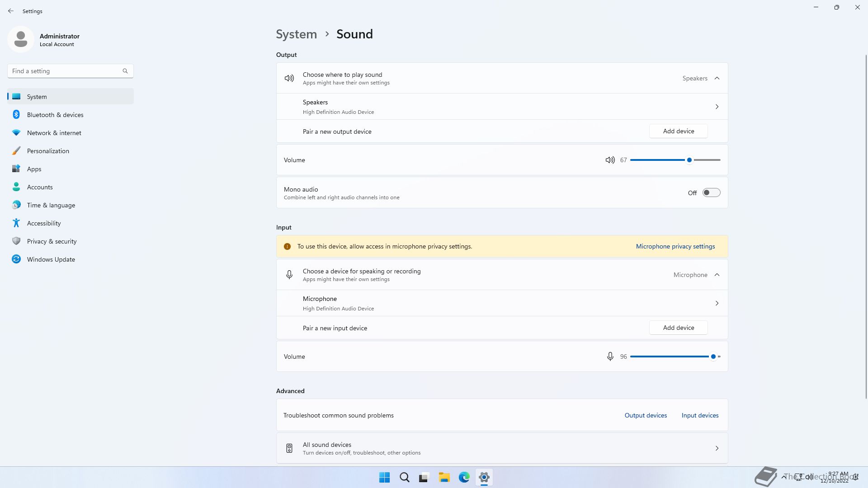
Task: Click the back arrow in Settings
Action: point(11,11)
